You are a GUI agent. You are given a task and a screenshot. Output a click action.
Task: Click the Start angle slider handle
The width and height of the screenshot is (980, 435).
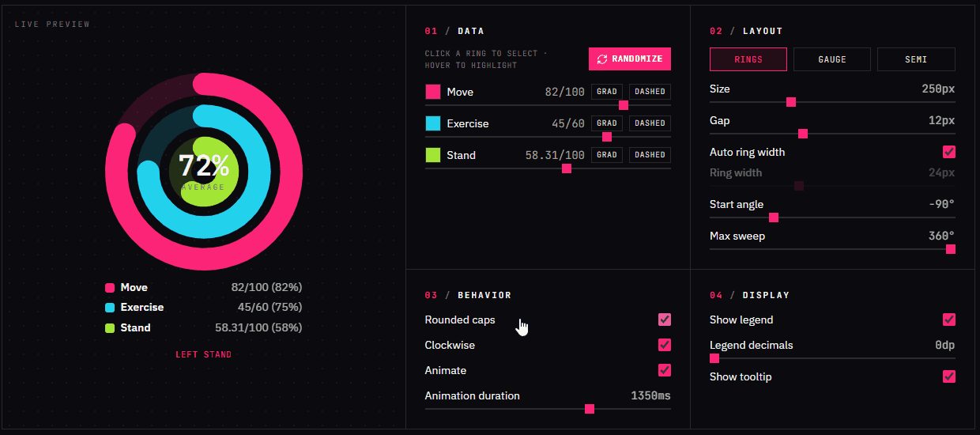[x=774, y=217]
